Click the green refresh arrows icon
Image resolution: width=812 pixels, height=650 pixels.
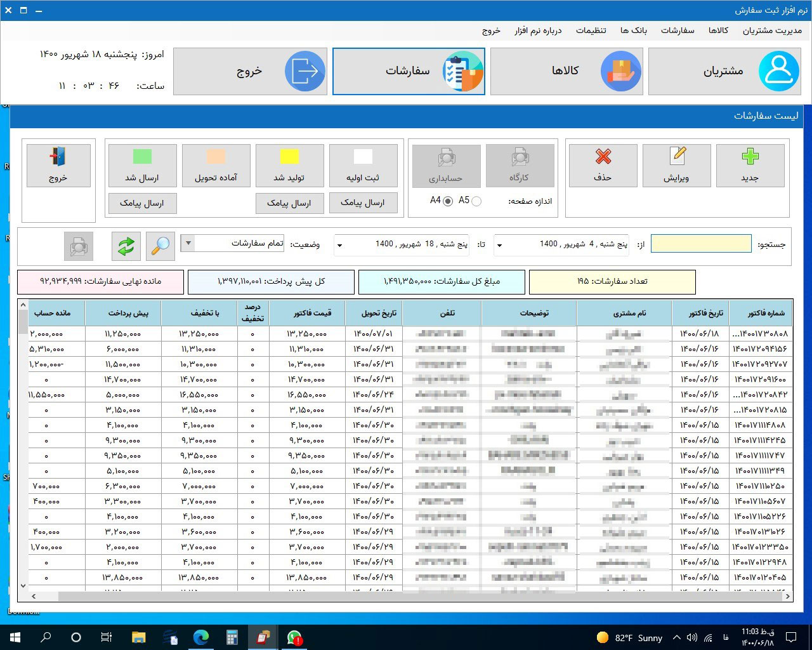click(x=126, y=246)
